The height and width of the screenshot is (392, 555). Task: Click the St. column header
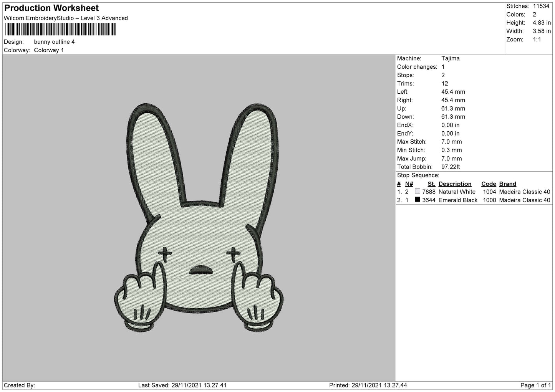(431, 184)
